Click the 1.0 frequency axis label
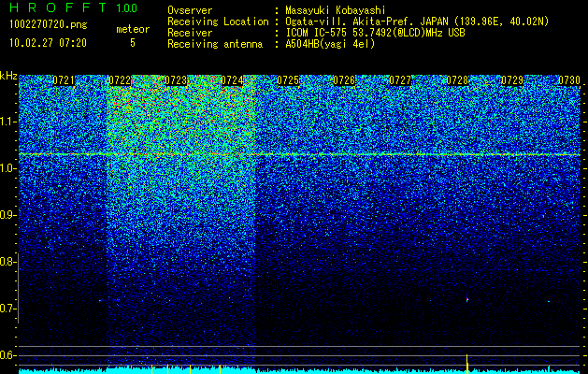Screen dimensions: 588x374 tap(7, 169)
